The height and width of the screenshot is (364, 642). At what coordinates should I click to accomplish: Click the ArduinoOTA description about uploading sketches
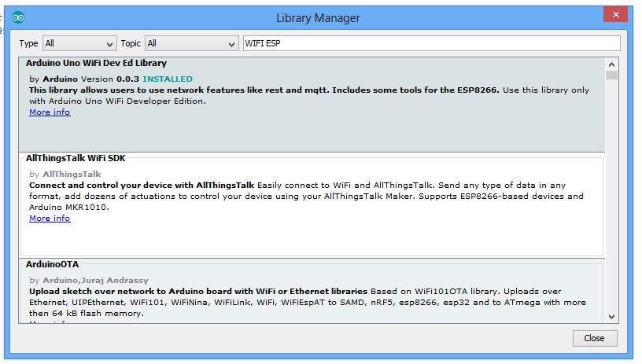coord(307,302)
